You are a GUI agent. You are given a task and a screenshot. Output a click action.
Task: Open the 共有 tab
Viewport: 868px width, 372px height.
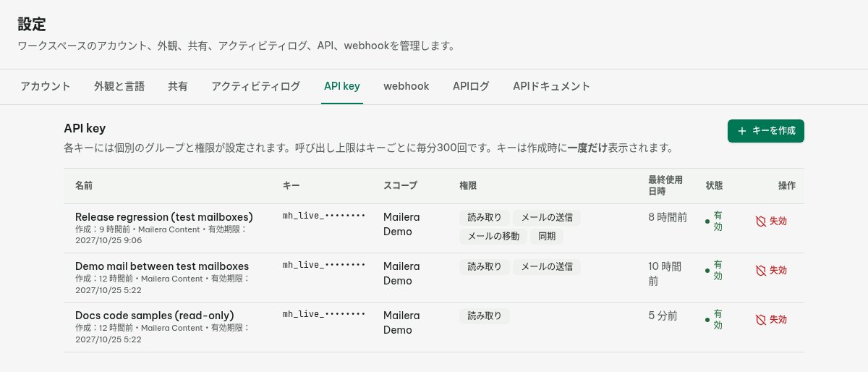(178, 86)
